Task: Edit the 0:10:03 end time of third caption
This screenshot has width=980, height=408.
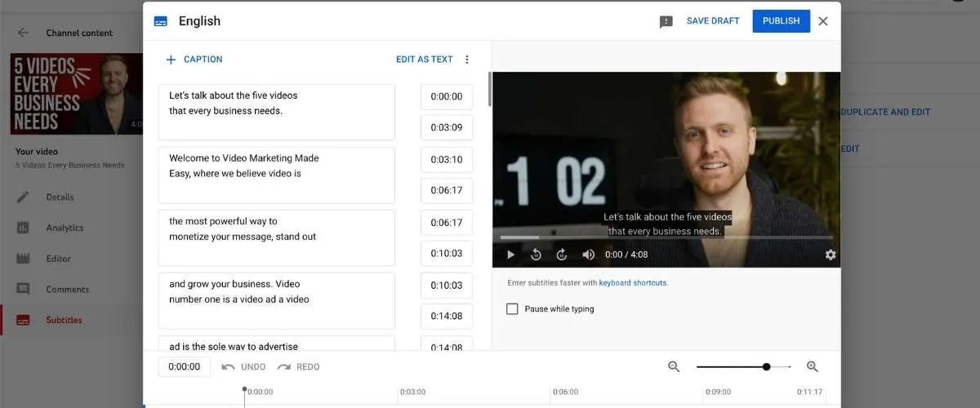Action: (x=447, y=253)
